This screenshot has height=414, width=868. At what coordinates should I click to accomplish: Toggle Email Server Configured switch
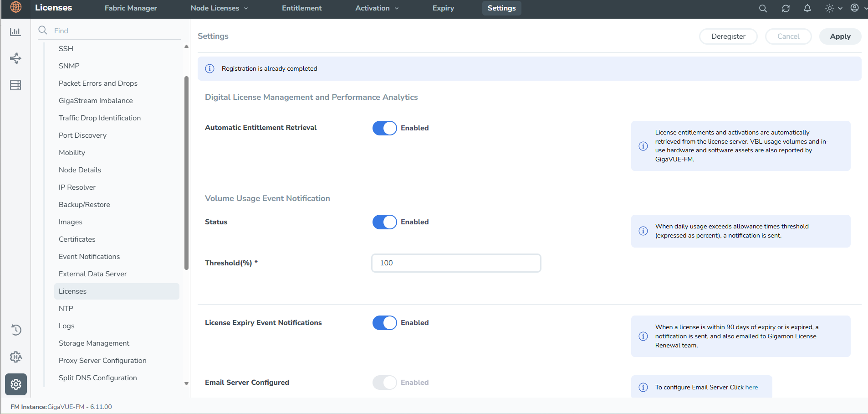point(385,383)
